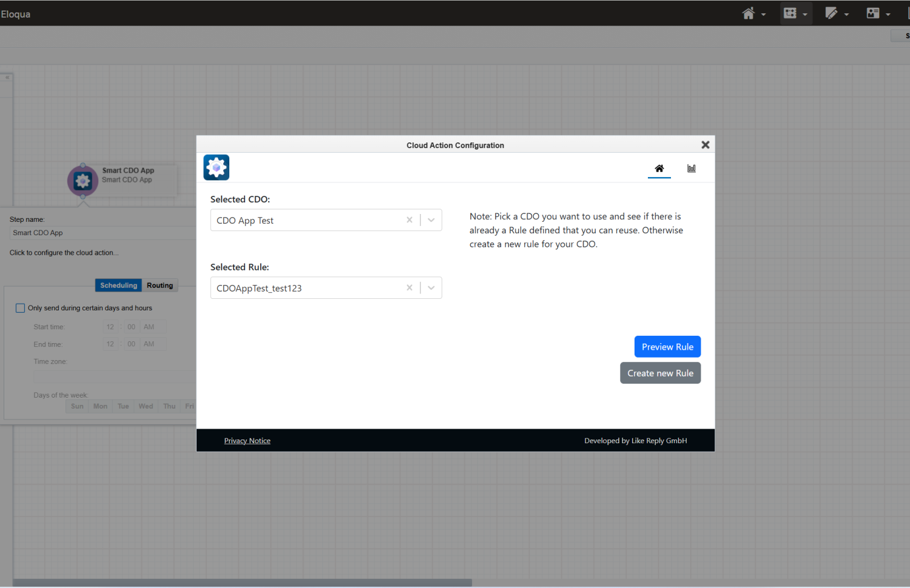Toggle Tue in days of the week

[x=123, y=406]
